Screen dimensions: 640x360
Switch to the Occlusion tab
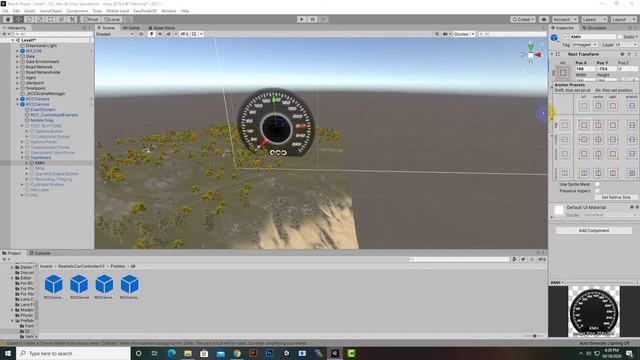point(594,28)
